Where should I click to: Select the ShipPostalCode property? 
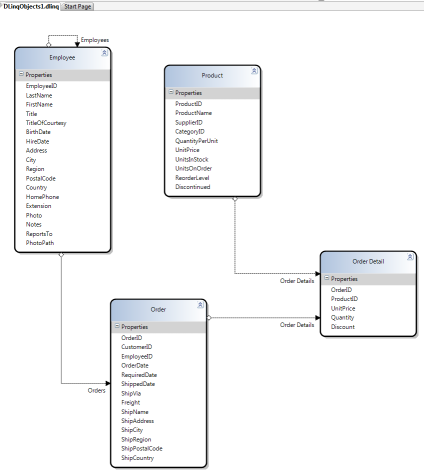pyautogui.click(x=142, y=449)
